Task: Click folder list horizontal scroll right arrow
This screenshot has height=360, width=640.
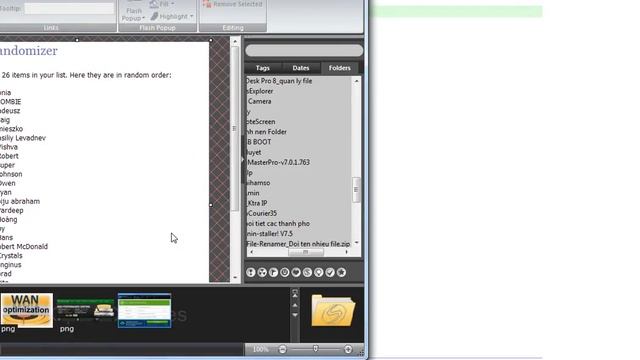Action: (347, 252)
